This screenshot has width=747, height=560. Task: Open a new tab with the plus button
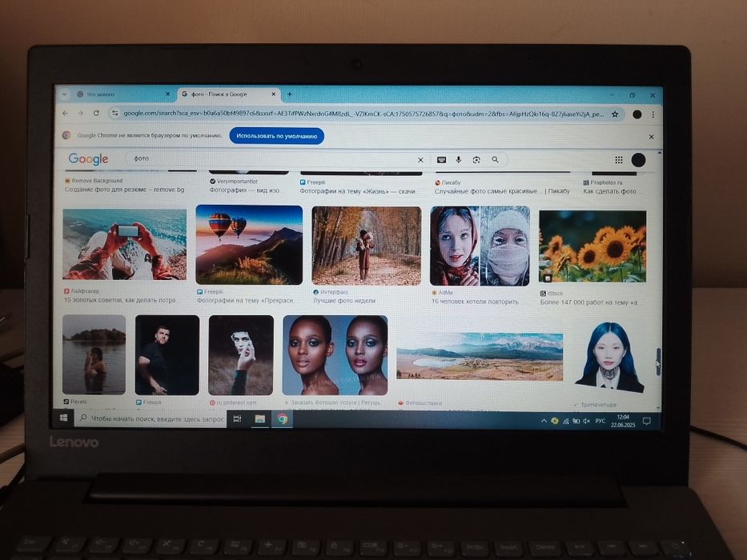coord(289,94)
